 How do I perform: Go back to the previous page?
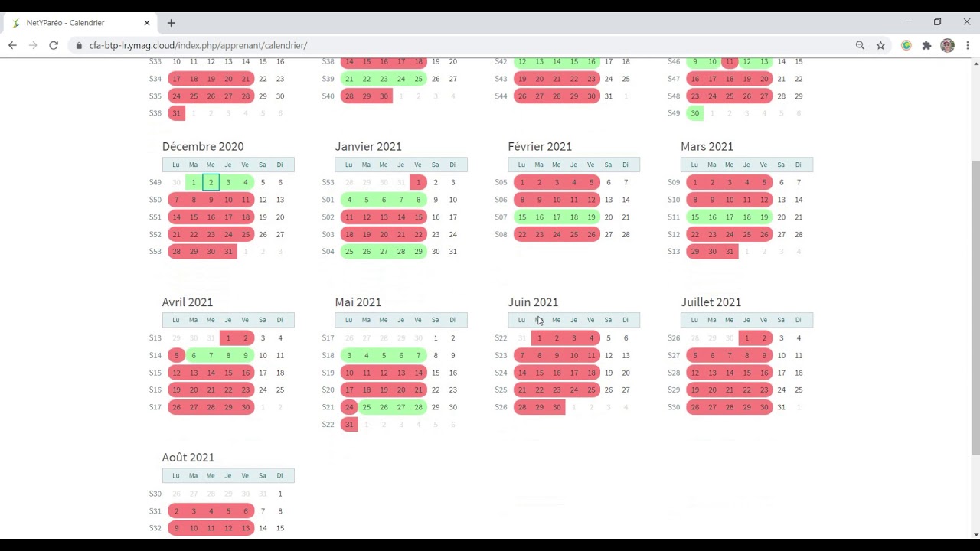tap(12, 46)
